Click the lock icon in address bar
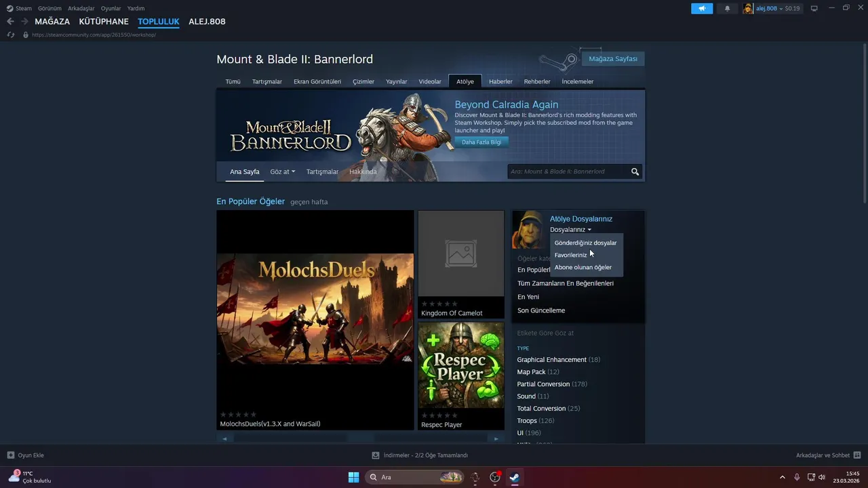The image size is (868, 488). point(26,35)
